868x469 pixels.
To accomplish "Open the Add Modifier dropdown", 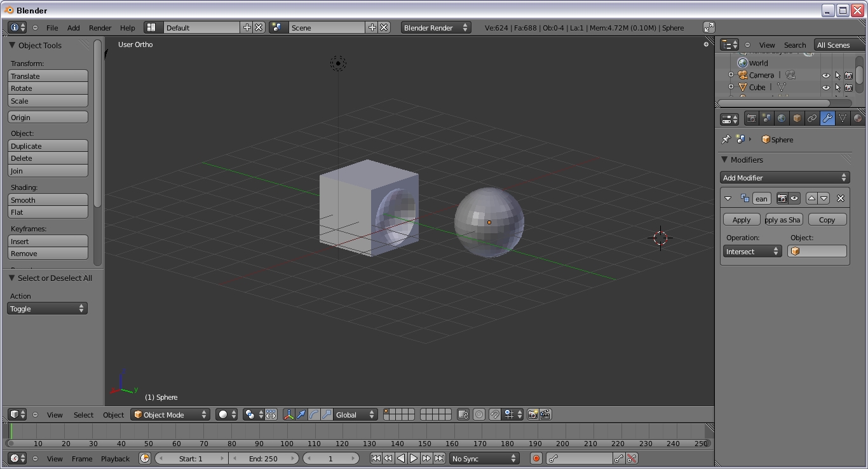I will [x=785, y=177].
